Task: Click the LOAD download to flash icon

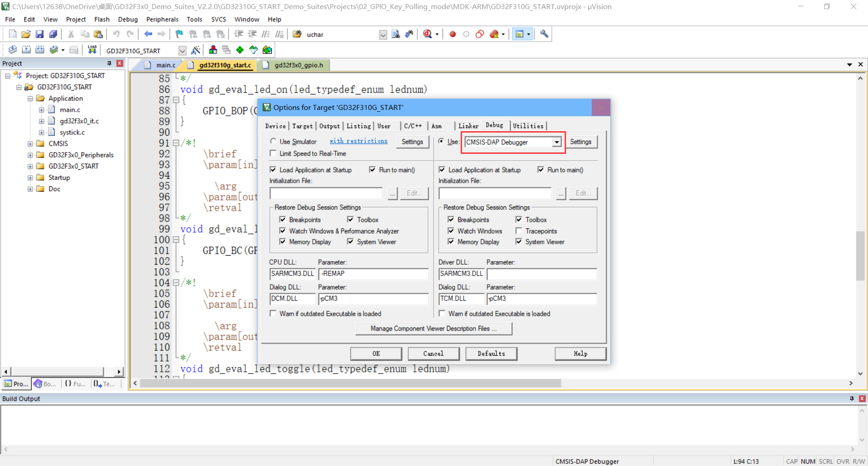Action: point(92,50)
